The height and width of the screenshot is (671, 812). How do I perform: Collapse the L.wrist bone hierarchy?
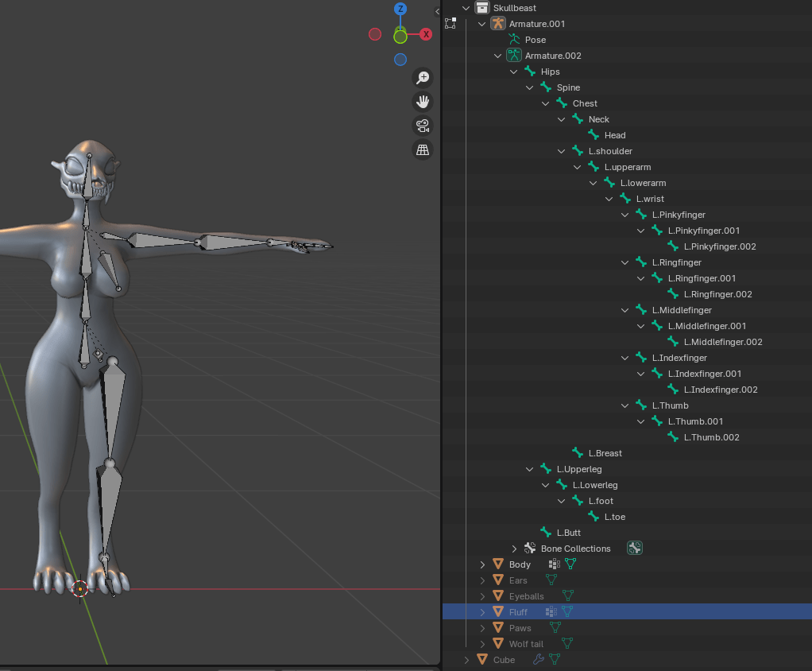pyautogui.click(x=609, y=199)
